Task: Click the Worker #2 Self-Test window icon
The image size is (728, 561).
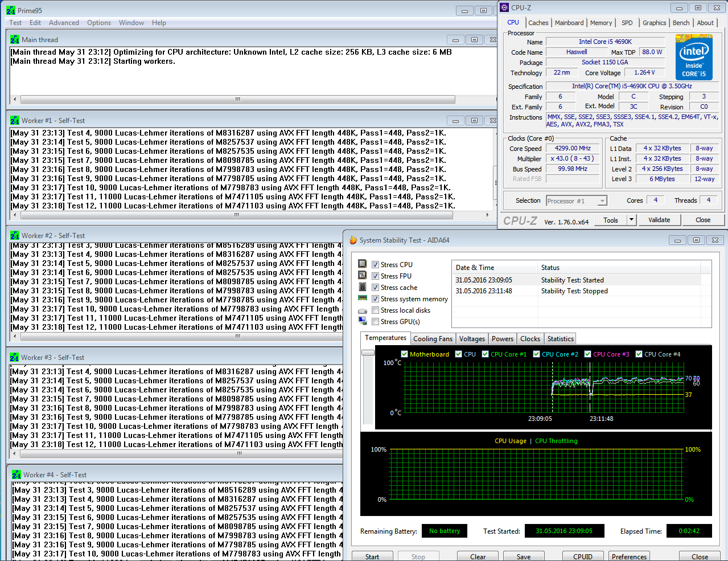Action: click(15, 236)
